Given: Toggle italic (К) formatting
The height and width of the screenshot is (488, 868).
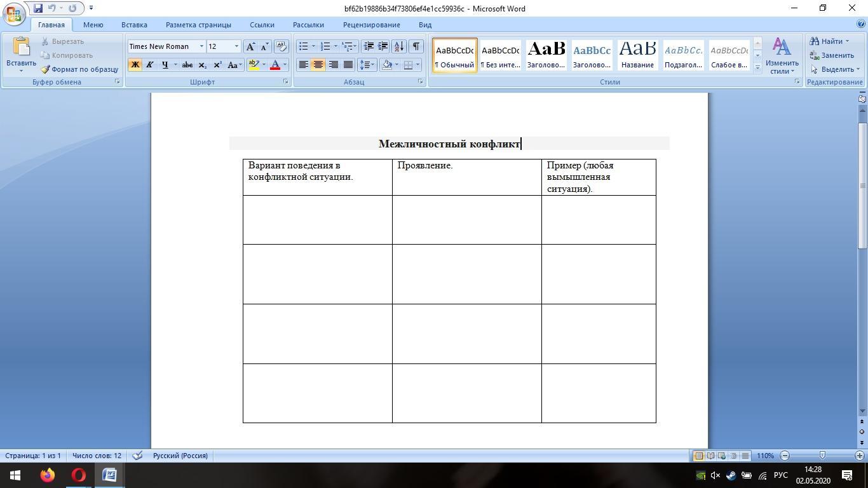Looking at the screenshot, I should pyautogui.click(x=150, y=65).
